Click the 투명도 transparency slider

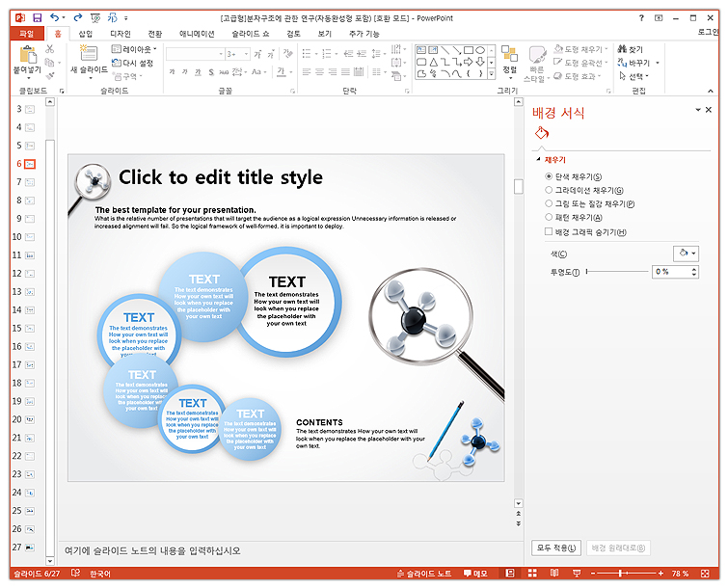click(617, 272)
